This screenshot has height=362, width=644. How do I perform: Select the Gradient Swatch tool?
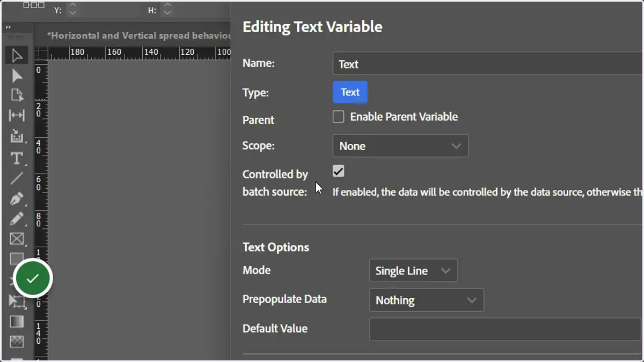17,321
